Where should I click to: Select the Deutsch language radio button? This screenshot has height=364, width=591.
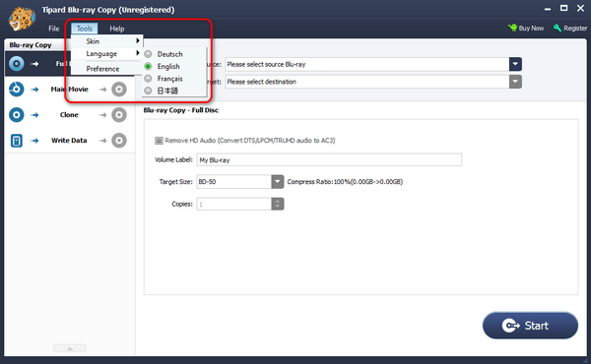click(x=148, y=54)
